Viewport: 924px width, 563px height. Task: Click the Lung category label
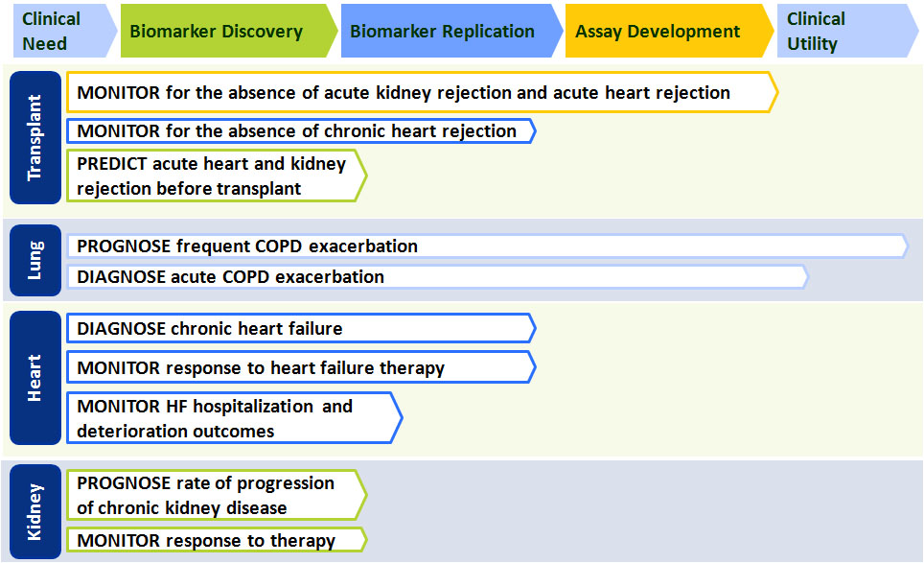pyautogui.click(x=35, y=260)
